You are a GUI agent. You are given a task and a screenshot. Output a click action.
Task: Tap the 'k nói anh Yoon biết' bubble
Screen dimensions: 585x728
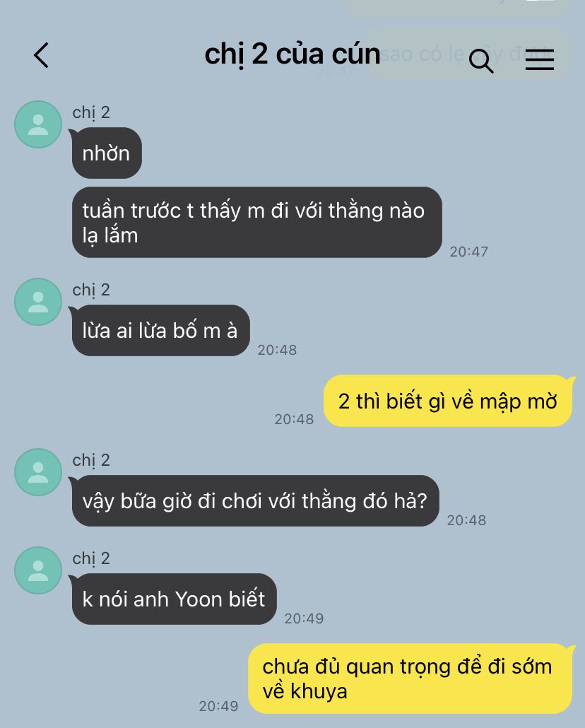[x=174, y=599]
